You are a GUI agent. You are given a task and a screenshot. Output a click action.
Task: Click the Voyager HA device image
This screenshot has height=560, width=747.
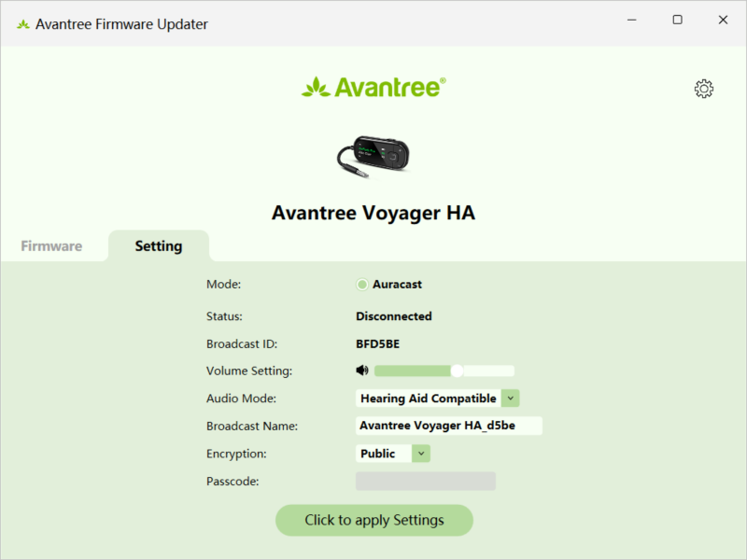click(373, 157)
